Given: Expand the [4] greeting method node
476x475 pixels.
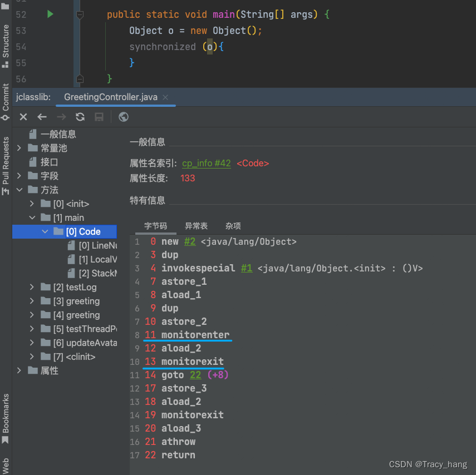Looking at the screenshot, I should [x=32, y=315].
